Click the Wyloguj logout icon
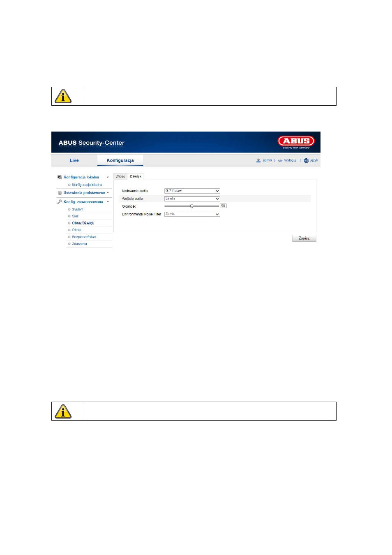The width and height of the screenshot is (392, 555). point(280,160)
